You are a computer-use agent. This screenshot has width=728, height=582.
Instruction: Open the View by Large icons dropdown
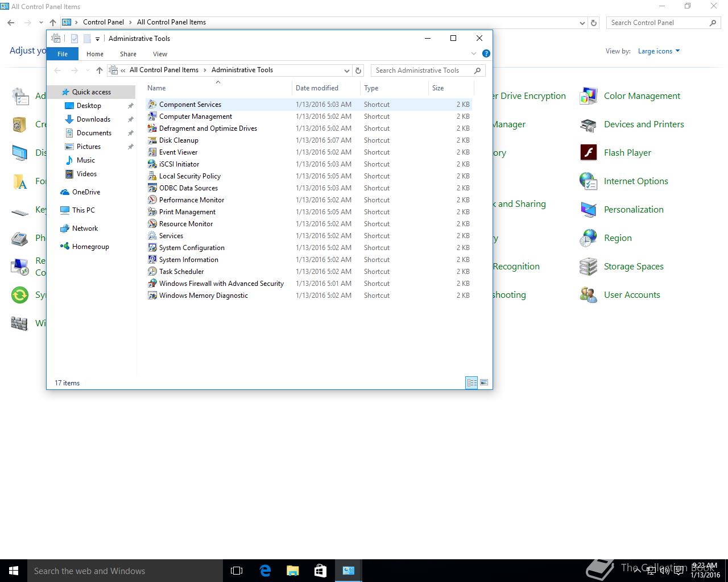[659, 51]
